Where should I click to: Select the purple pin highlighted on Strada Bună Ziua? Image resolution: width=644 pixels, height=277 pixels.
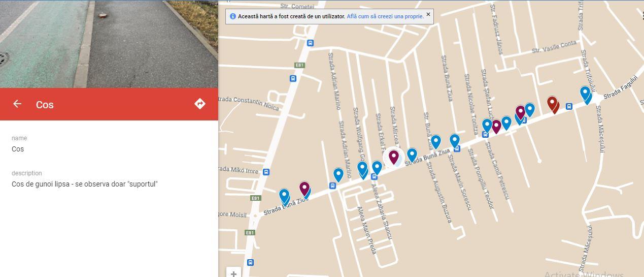[x=394, y=157]
